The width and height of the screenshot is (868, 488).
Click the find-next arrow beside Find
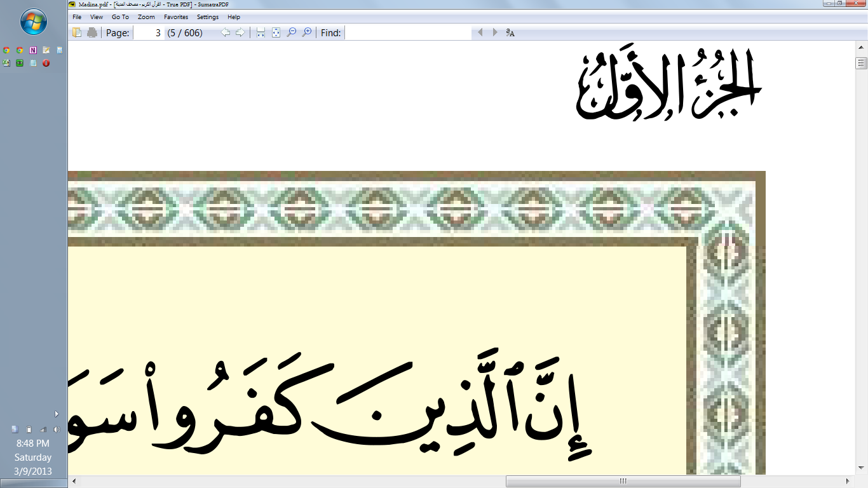click(x=495, y=32)
